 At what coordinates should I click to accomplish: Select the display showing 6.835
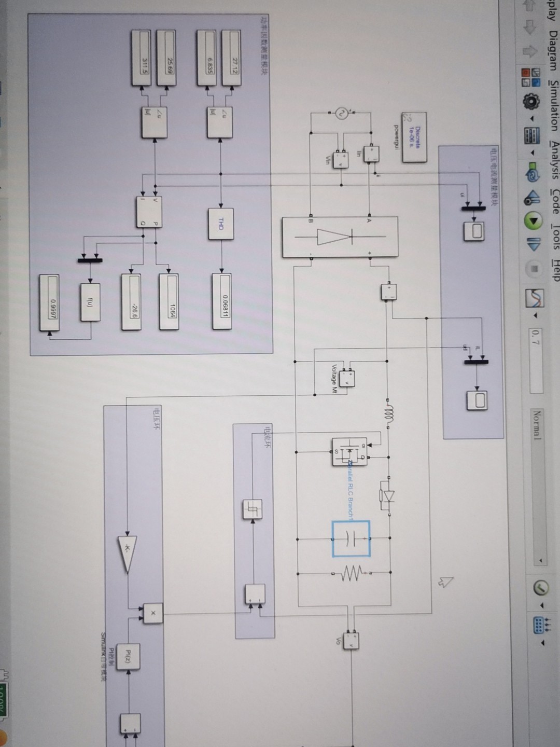pyautogui.click(x=207, y=57)
